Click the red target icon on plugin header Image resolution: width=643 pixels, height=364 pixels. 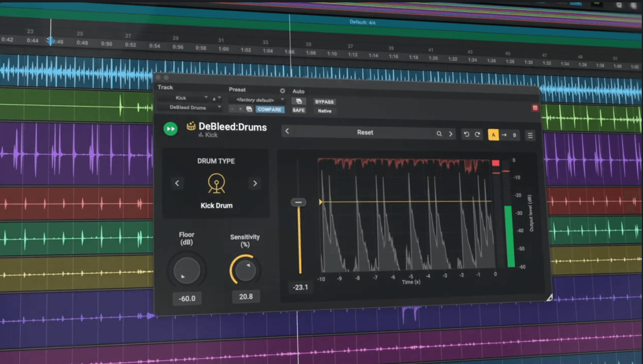(535, 108)
